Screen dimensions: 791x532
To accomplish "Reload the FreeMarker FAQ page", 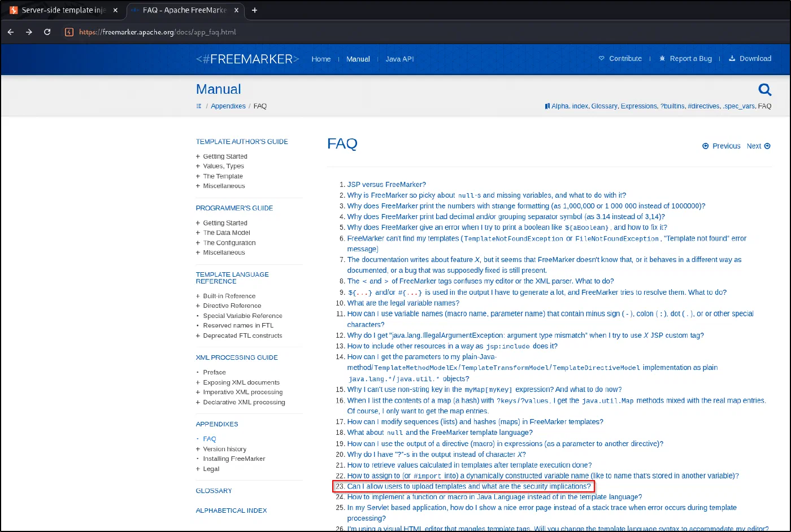I will [x=47, y=32].
